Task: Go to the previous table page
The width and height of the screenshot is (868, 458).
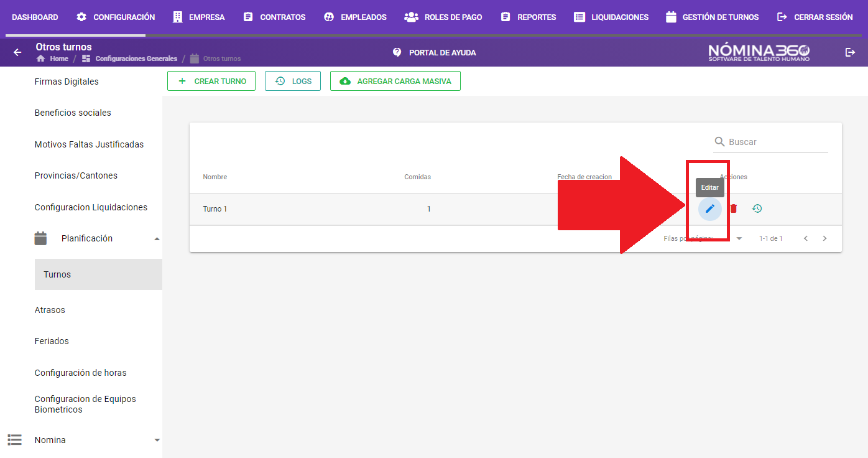Action: (806, 238)
